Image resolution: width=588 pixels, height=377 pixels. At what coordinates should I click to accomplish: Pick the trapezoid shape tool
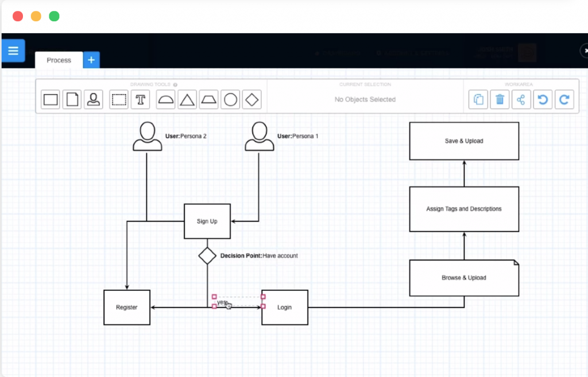click(x=208, y=100)
